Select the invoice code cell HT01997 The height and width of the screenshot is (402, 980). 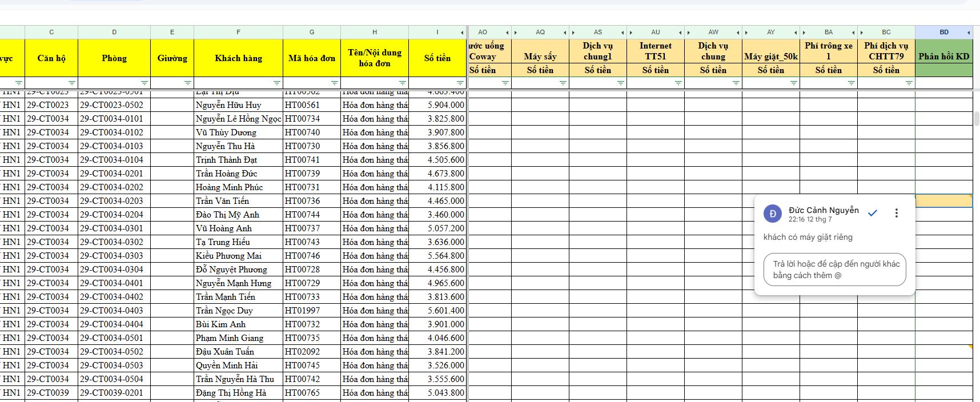coord(311,311)
